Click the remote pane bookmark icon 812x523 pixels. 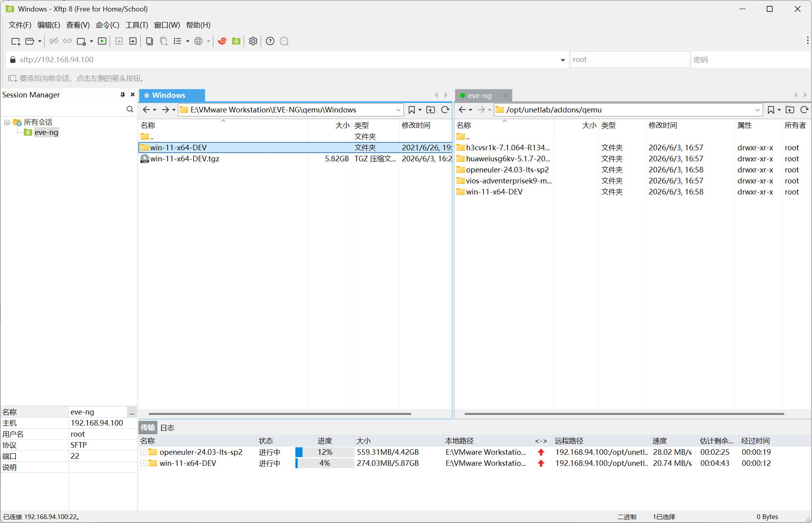click(x=771, y=110)
